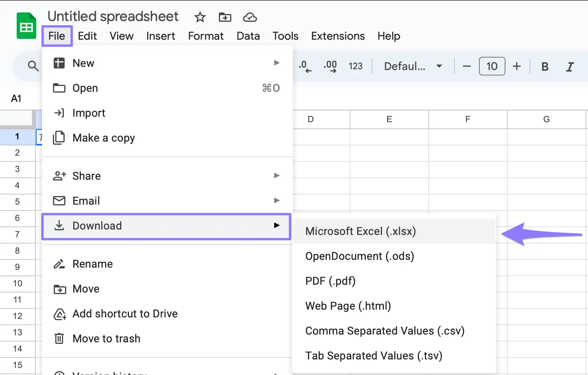588x375 pixels.
Task: Download as Microsoft Excel (.xlsx)
Action: coord(394,231)
